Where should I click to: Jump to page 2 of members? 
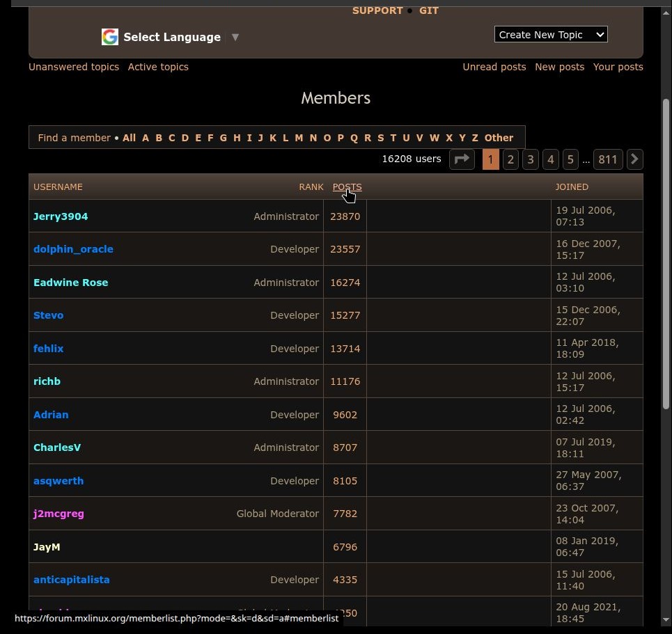510,159
